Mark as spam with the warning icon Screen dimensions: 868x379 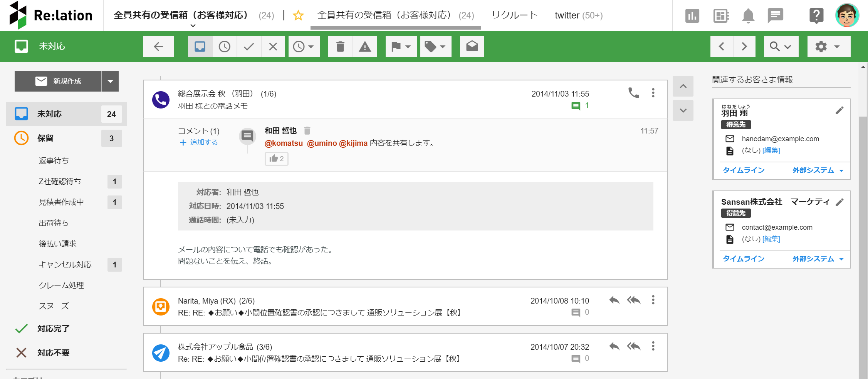(364, 47)
